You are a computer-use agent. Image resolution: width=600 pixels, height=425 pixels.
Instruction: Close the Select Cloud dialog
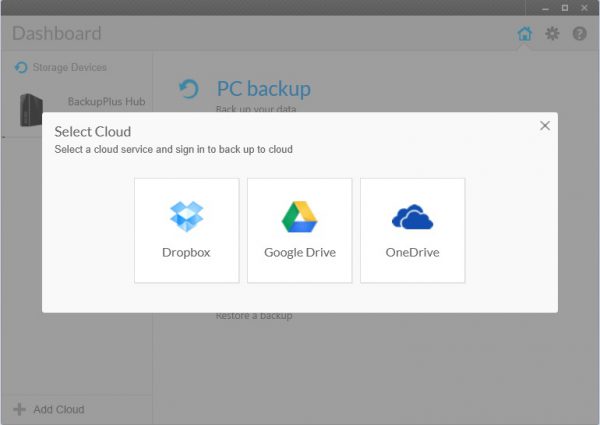(545, 125)
